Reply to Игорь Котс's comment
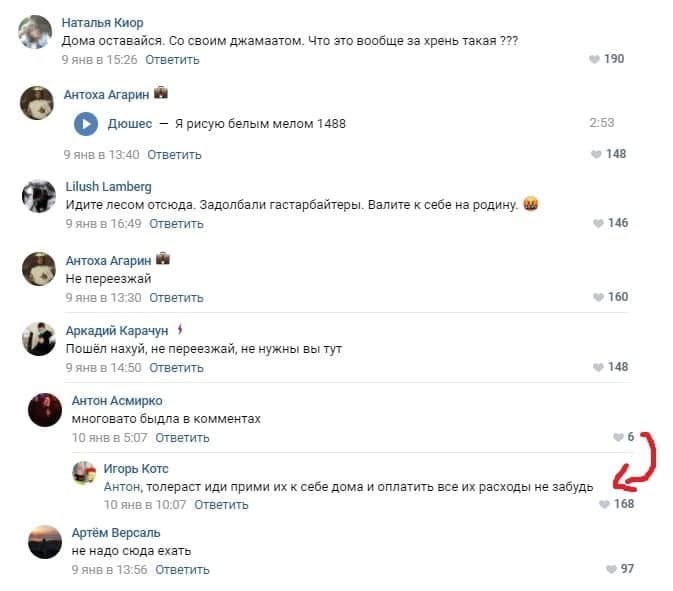The width and height of the screenshot is (673, 591). (221, 505)
